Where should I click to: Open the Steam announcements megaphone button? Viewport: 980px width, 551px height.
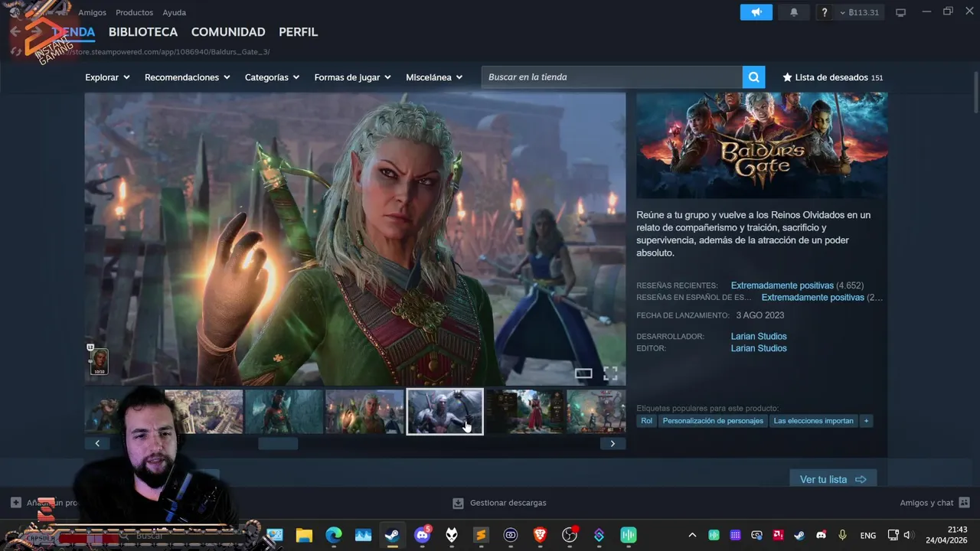point(756,12)
